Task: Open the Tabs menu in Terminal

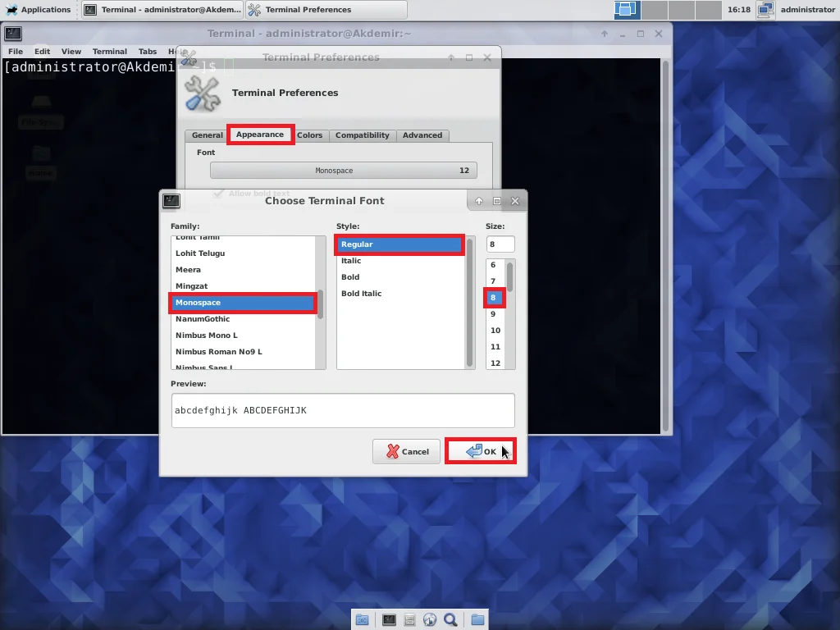Action: pos(148,52)
